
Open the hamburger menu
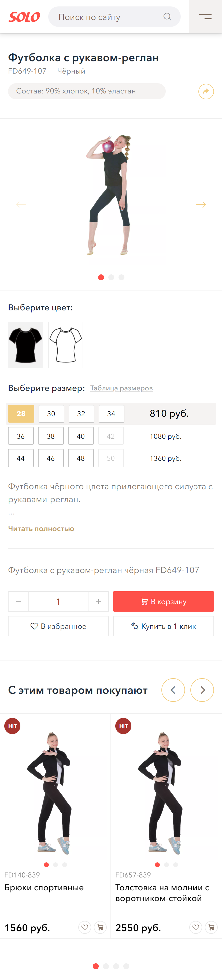click(x=205, y=17)
